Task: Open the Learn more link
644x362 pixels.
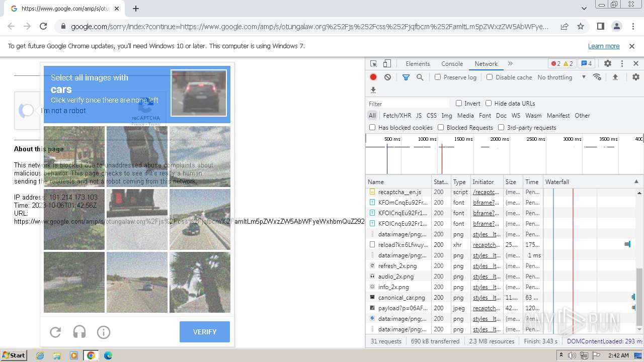Action: click(604, 46)
